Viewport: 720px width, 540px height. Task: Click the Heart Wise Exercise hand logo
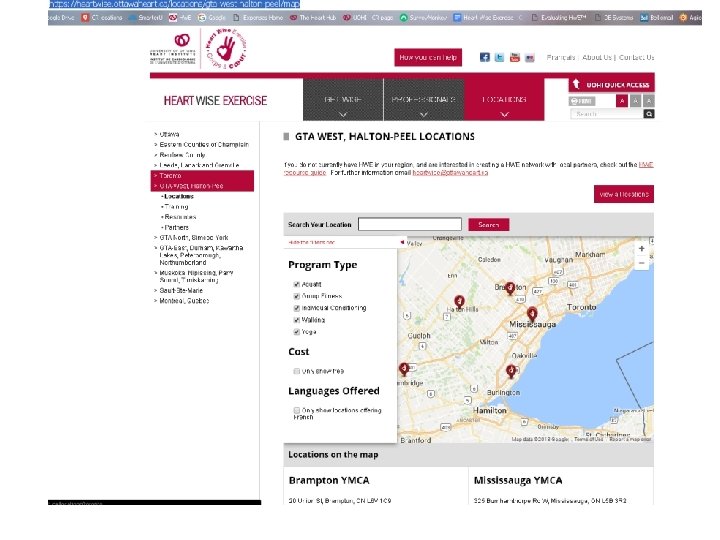(226, 49)
